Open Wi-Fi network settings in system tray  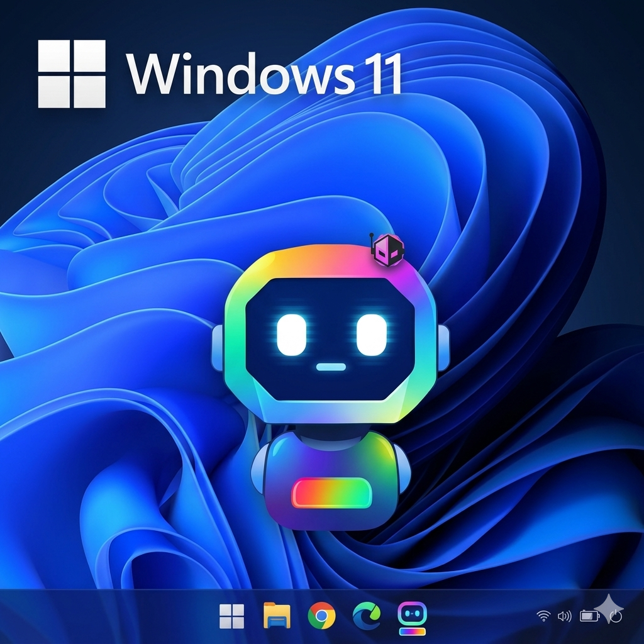543,616
